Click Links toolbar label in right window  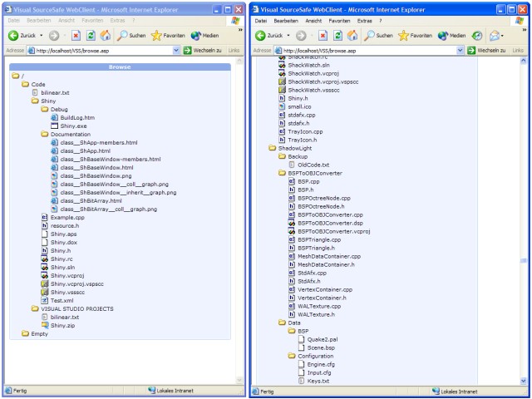point(518,51)
